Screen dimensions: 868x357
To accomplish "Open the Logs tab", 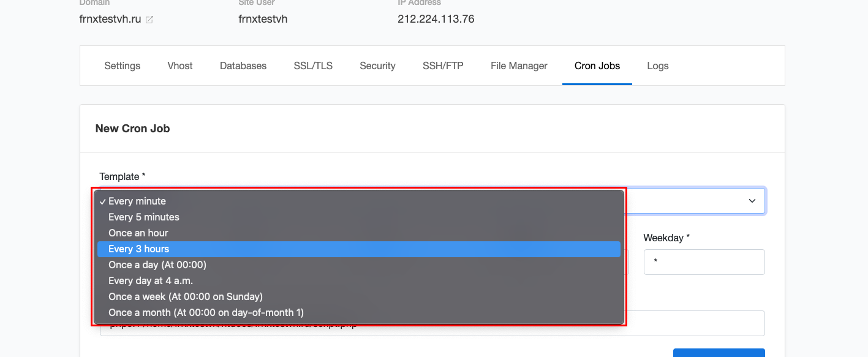I will tap(658, 66).
